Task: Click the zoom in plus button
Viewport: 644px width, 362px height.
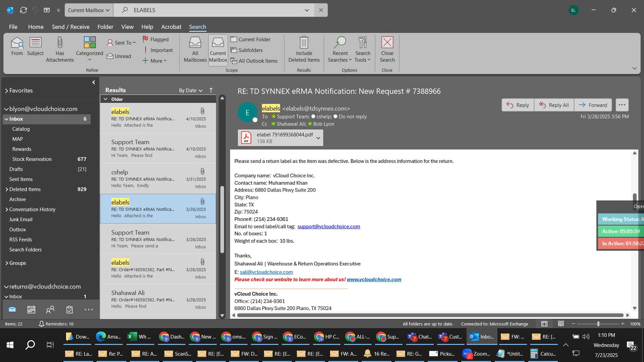Action: pos(623,324)
